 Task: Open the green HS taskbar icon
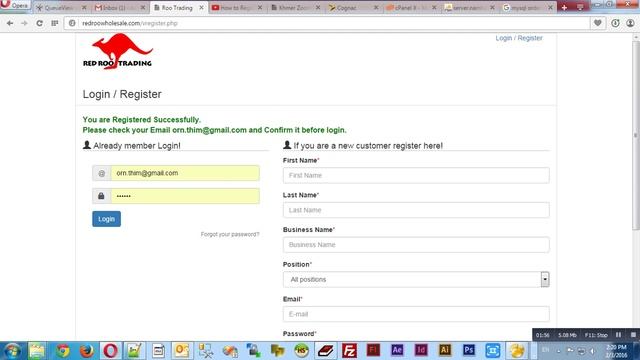[x=301, y=351]
